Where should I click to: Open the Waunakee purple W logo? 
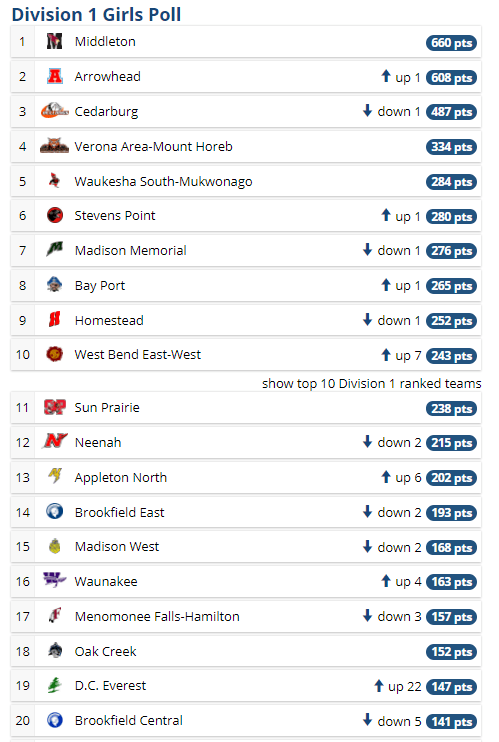54,581
